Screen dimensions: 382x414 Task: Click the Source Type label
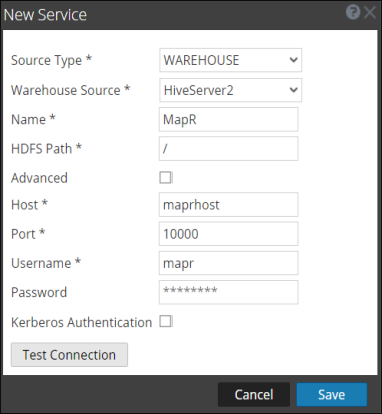click(x=51, y=60)
